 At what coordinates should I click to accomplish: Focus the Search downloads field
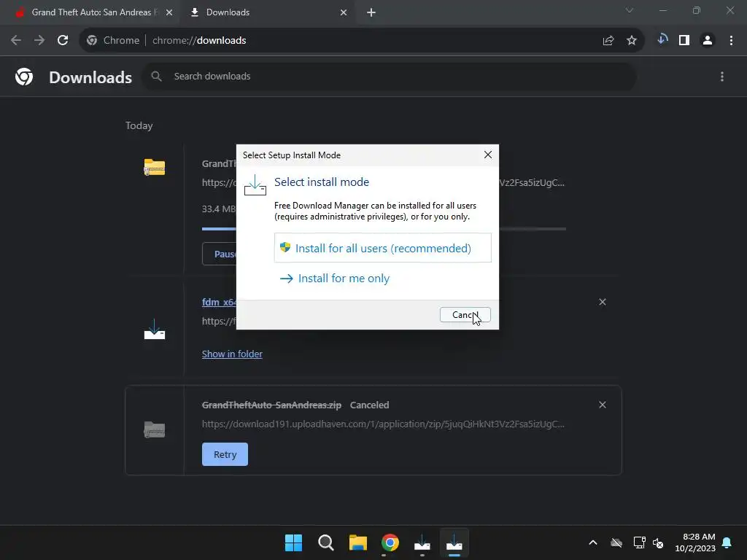point(389,76)
